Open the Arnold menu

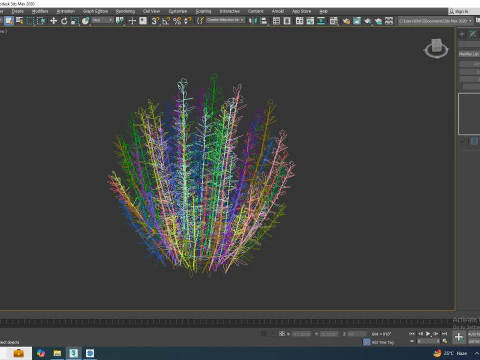click(x=278, y=11)
